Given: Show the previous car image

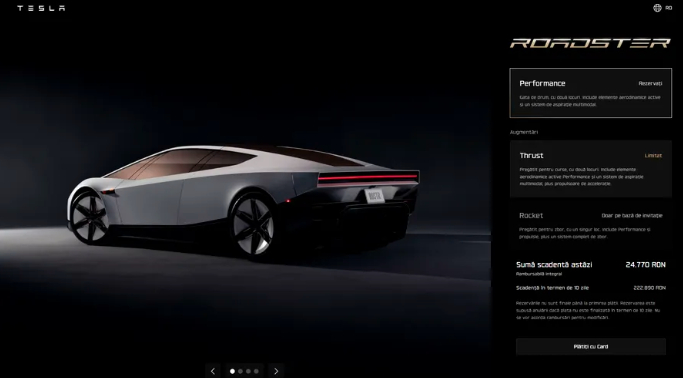Looking at the screenshot, I should (213, 371).
